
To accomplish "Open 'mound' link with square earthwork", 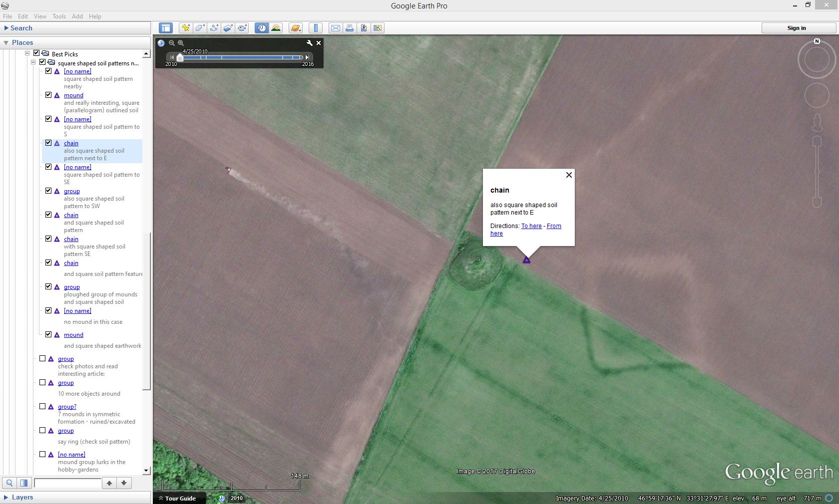I will (x=73, y=335).
